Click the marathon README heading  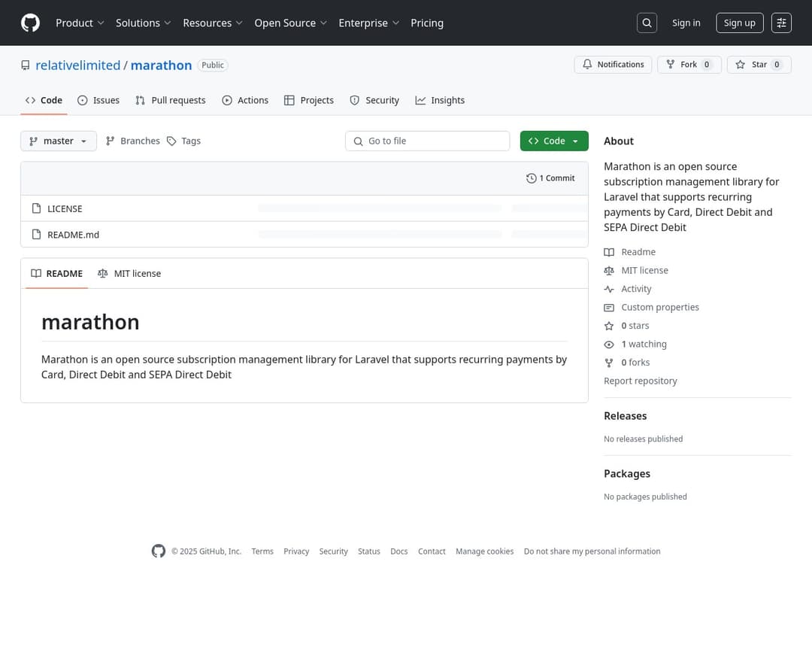coord(90,323)
